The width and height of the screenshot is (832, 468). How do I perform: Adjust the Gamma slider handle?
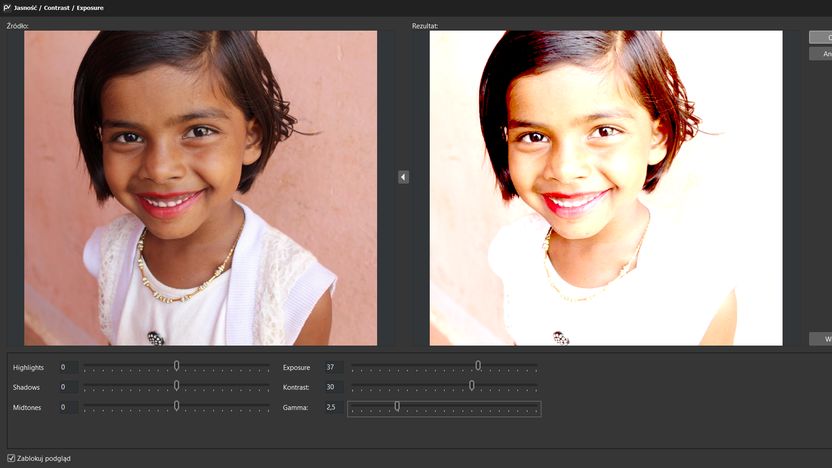tap(397, 406)
